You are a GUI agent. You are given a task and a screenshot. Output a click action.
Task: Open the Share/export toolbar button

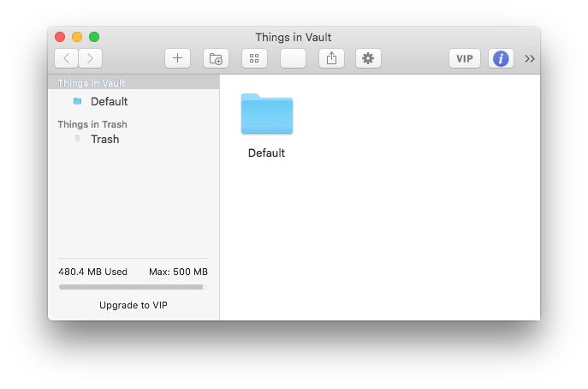pyautogui.click(x=331, y=58)
